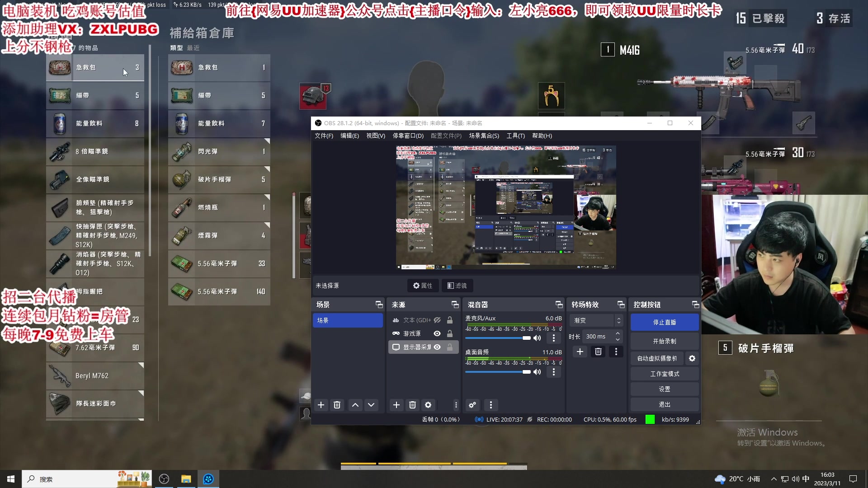Open the 渐变 transition dropdown

point(596,320)
